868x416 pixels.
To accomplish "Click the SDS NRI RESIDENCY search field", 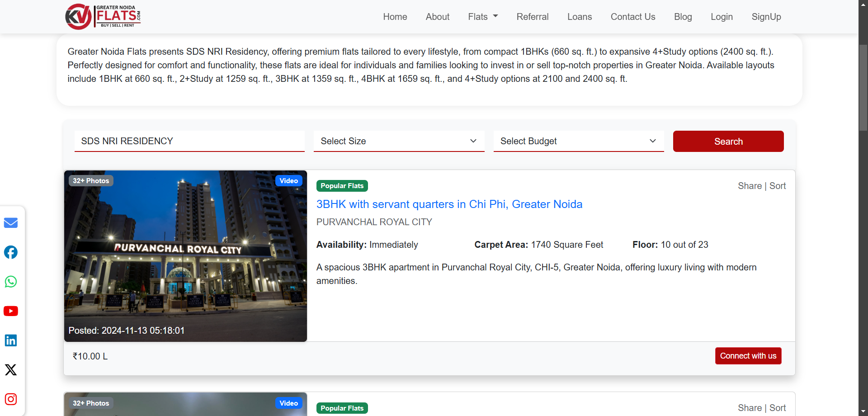I will click(189, 141).
